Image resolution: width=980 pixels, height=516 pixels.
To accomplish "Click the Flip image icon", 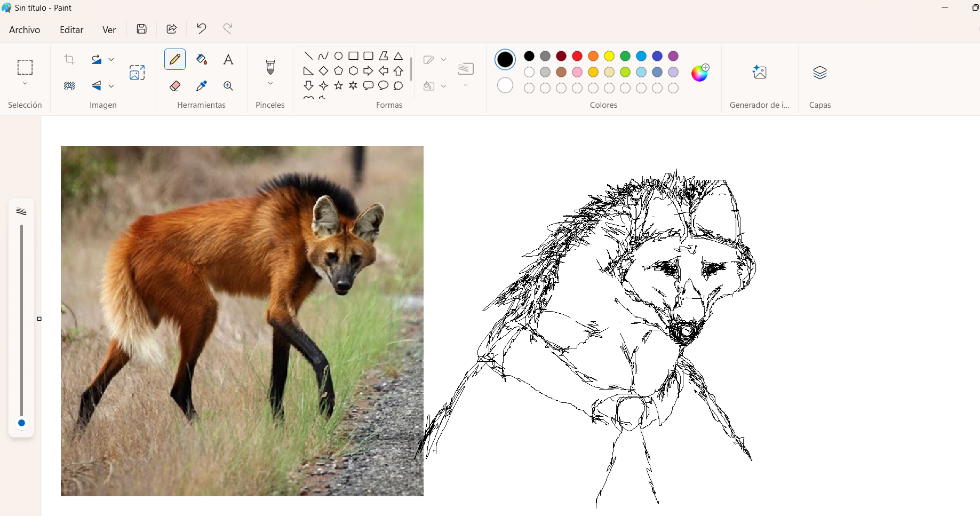I will pyautogui.click(x=97, y=85).
